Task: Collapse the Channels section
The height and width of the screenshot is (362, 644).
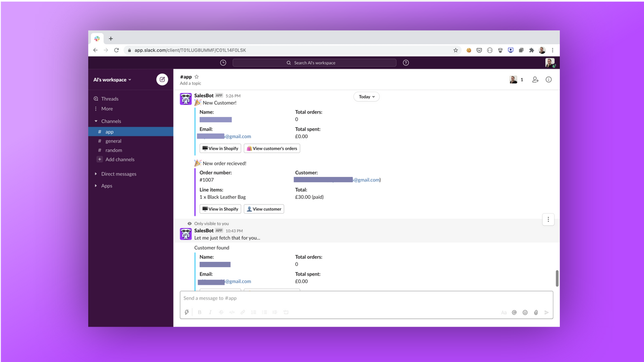Action: pos(96,121)
